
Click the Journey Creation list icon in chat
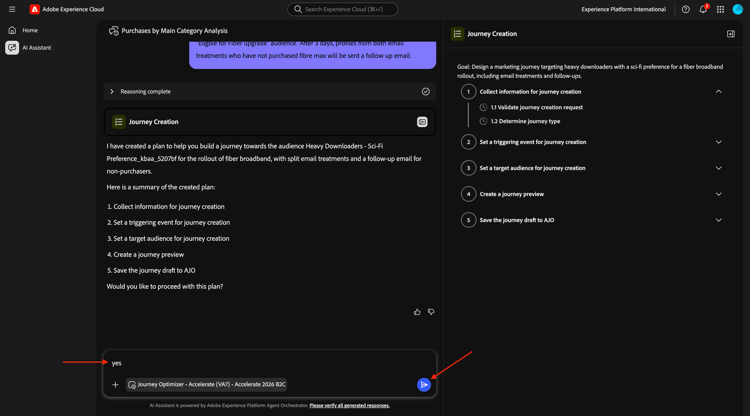click(119, 122)
